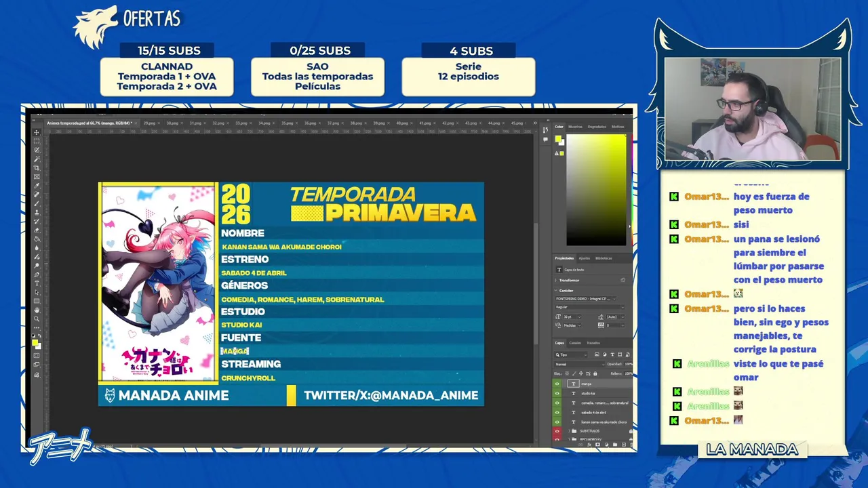
Task: Open the Regular font style dropdown
Action: [590, 307]
